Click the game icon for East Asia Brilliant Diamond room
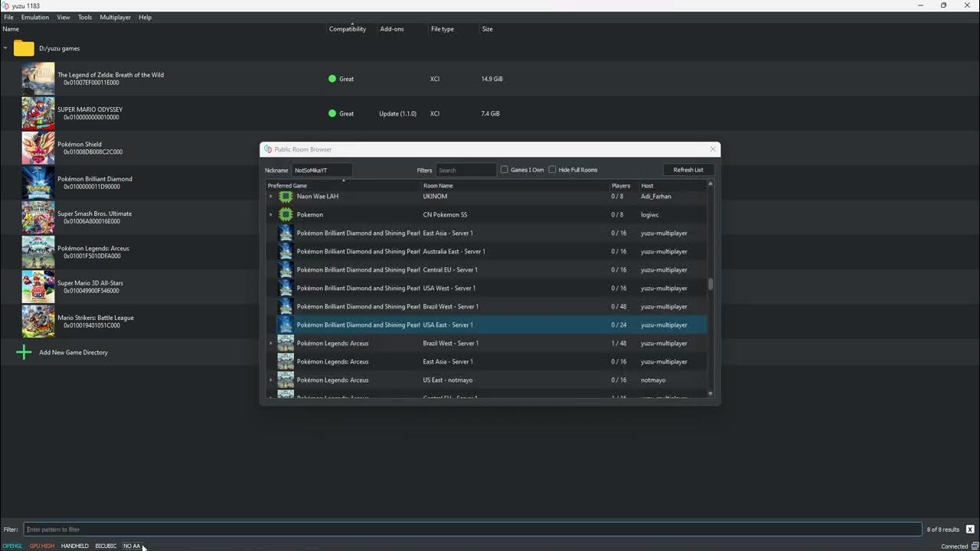Viewport: 980px width, 551px height. (x=286, y=233)
